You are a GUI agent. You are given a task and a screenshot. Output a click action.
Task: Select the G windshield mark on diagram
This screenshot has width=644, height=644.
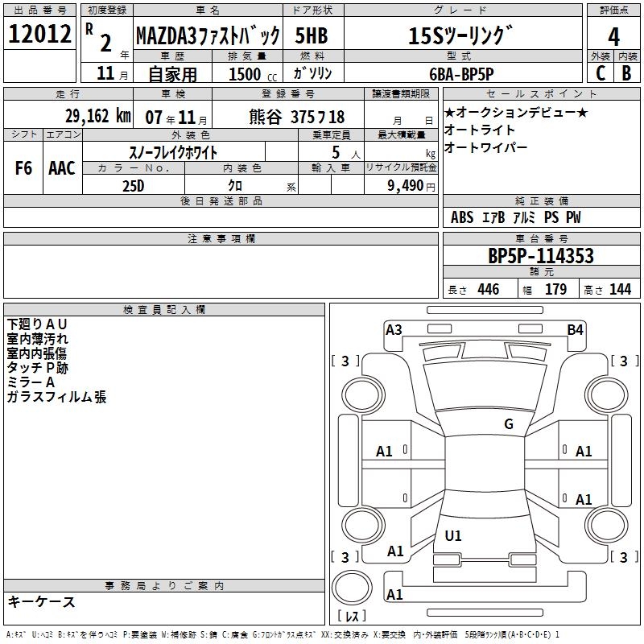[508, 424]
